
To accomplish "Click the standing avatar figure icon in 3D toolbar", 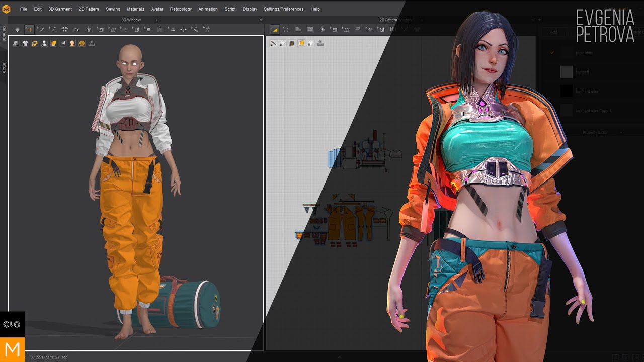I will tap(89, 29).
